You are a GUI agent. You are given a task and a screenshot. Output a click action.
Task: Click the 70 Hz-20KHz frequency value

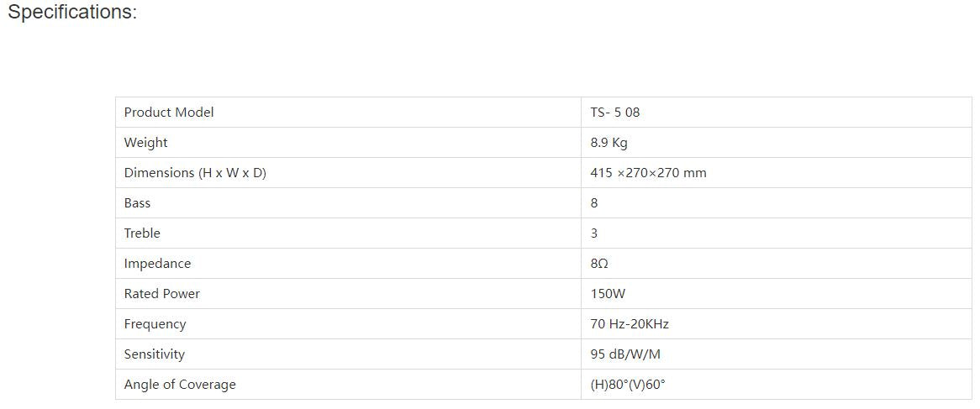(630, 324)
